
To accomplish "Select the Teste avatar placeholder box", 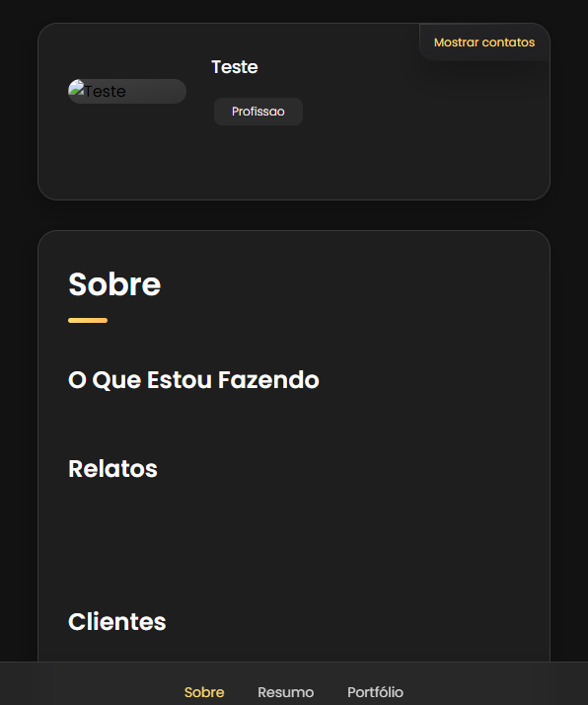I will 127,91.
